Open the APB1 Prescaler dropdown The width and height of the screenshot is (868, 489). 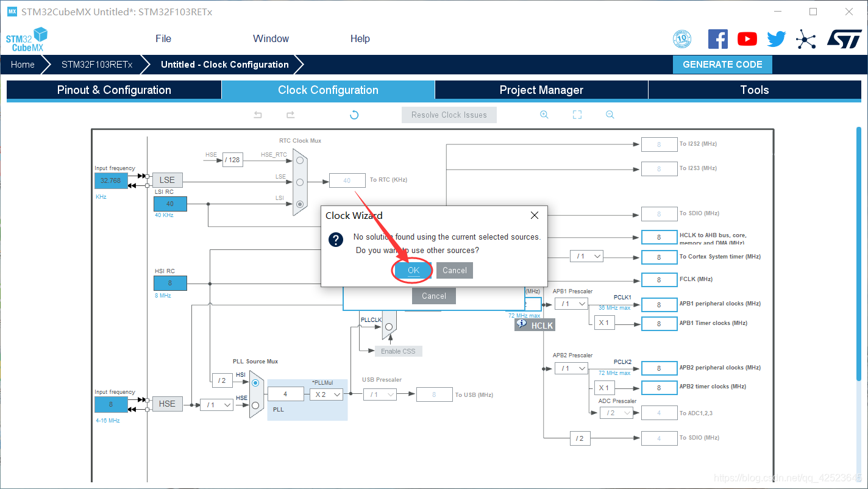[571, 303]
